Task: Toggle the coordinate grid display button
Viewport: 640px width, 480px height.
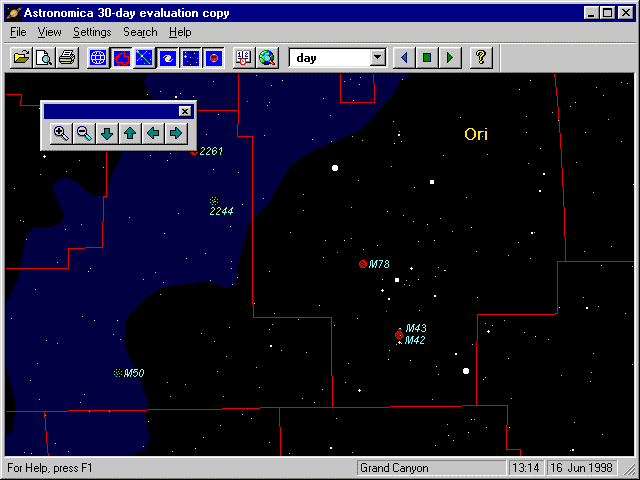Action: pos(98,58)
